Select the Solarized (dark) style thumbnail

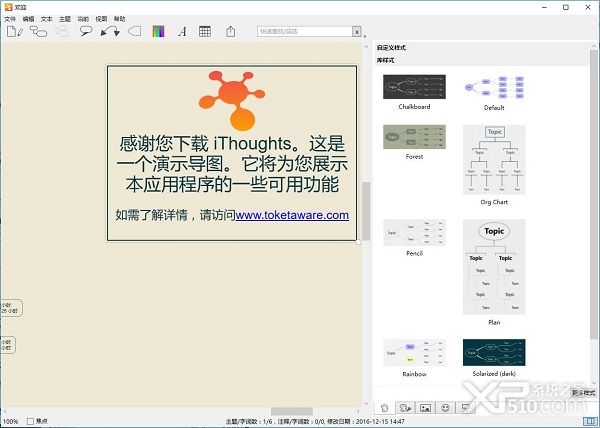tap(494, 353)
